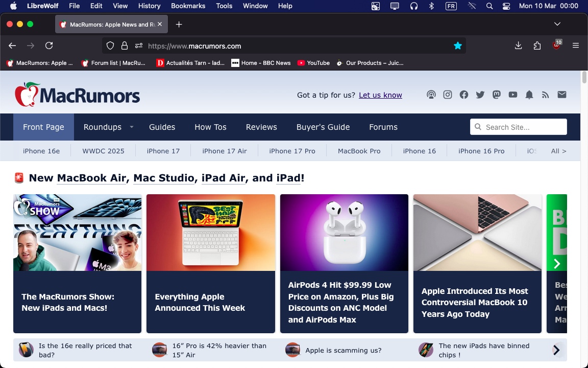Screen dimensions: 588x368
Task: Toggle the bookmark star in address bar
Action: point(457,46)
